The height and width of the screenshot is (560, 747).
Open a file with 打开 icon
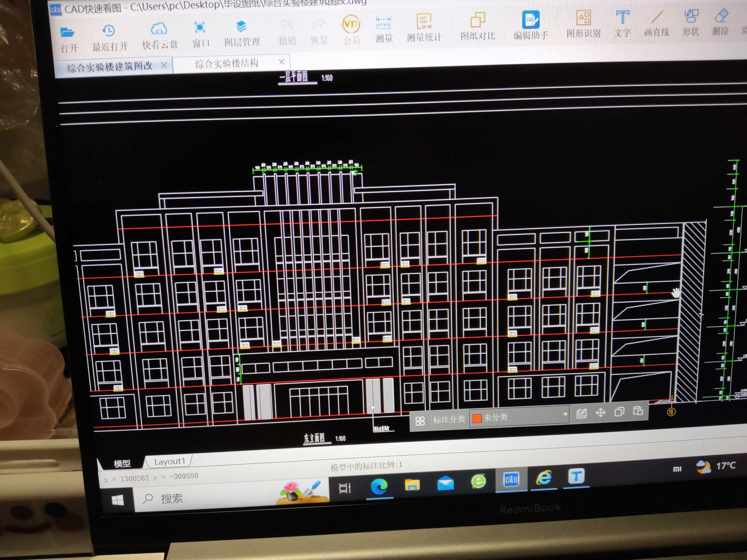click(68, 39)
